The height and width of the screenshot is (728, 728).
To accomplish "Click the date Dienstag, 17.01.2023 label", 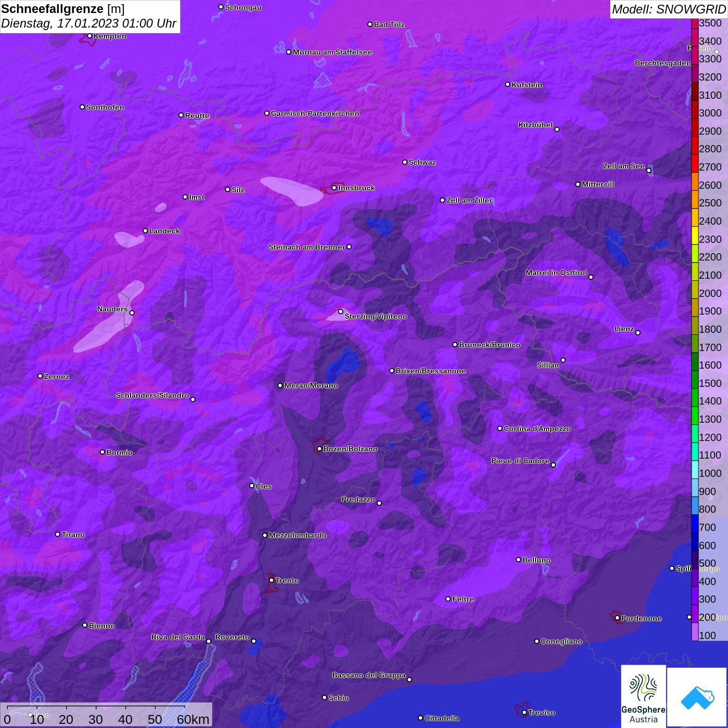I will tap(88, 23).
